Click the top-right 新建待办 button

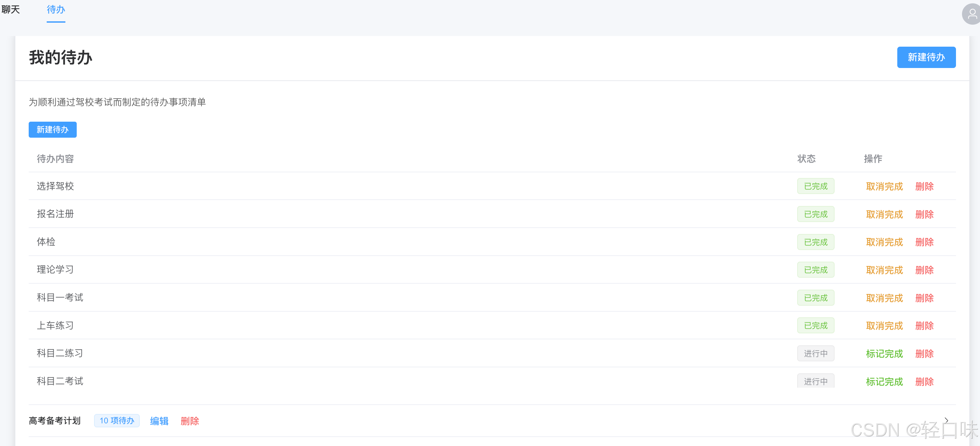926,57
